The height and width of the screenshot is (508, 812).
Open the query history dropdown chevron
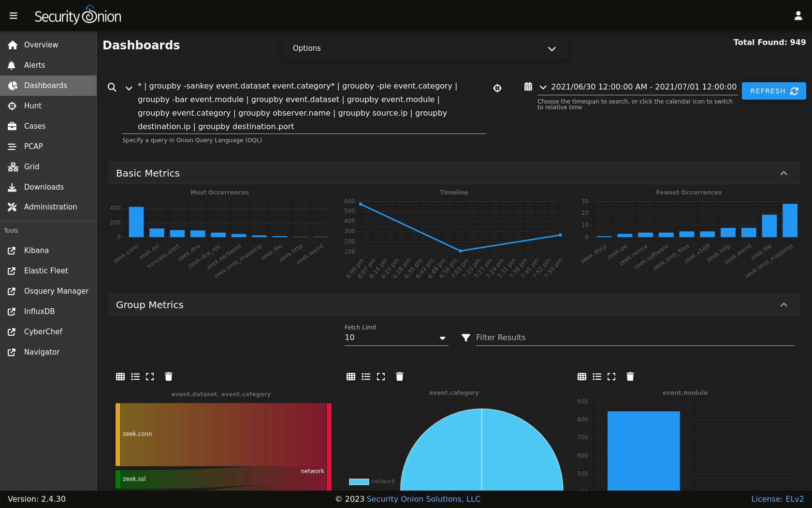[129, 88]
